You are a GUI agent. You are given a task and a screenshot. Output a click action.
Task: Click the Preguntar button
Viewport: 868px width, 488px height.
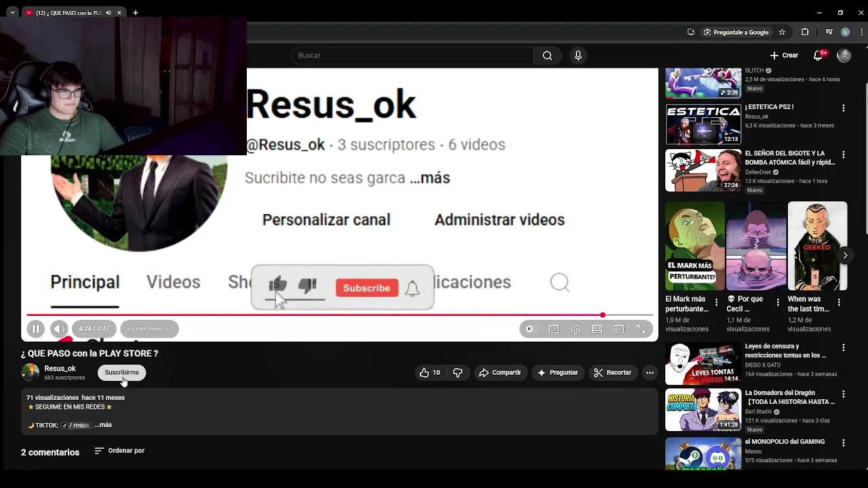pos(557,372)
